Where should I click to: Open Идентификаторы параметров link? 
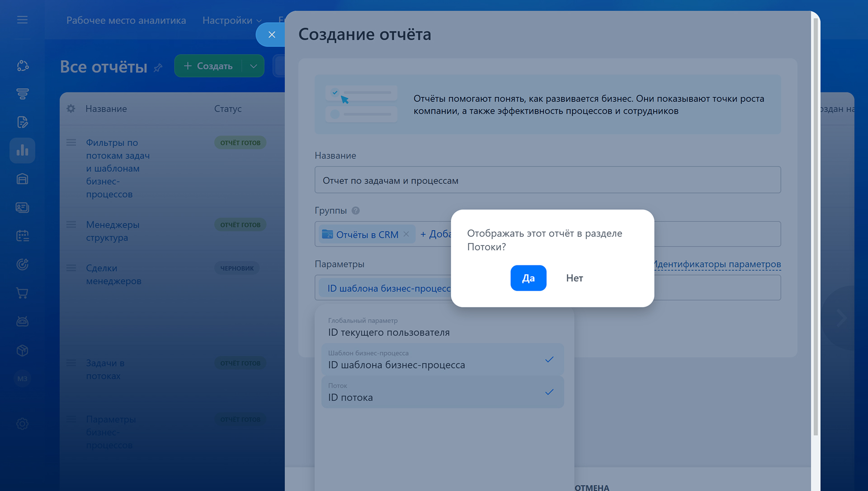pos(717,264)
